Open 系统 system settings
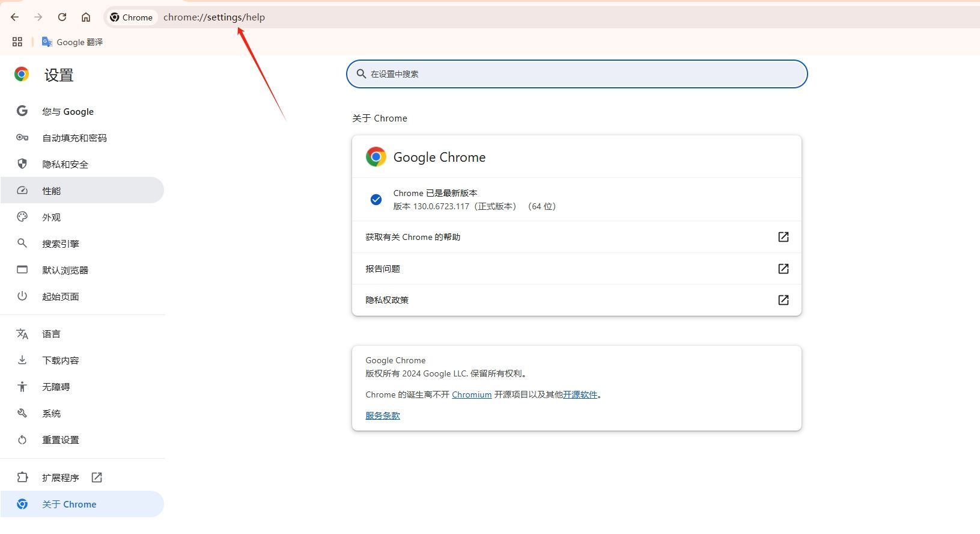Image resolution: width=980 pixels, height=534 pixels. (82, 413)
